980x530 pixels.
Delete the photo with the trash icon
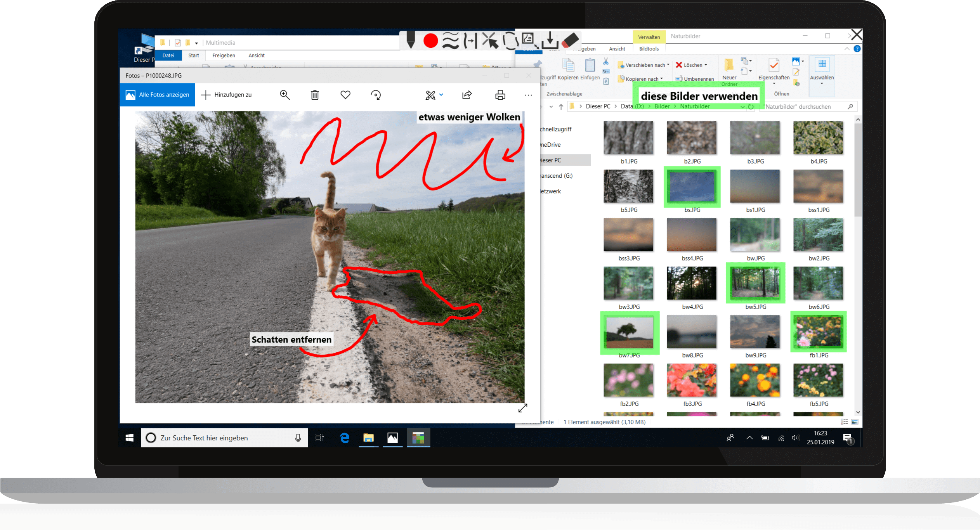315,95
